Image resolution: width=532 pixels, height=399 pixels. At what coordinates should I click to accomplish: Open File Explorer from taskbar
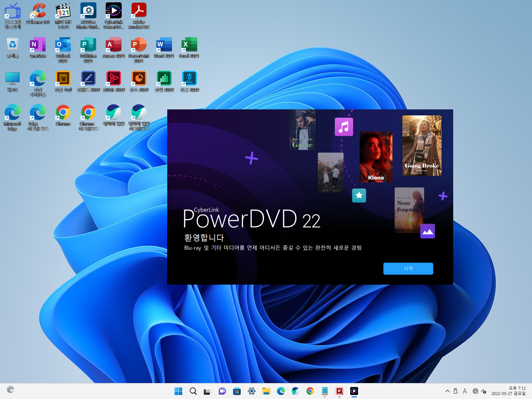pyautogui.click(x=266, y=391)
